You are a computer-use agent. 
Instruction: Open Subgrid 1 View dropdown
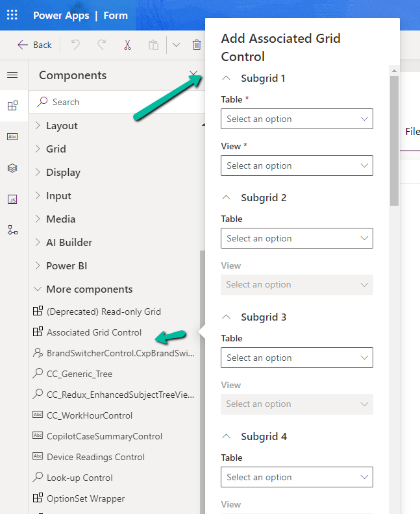pyautogui.click(x=297, y=165)
